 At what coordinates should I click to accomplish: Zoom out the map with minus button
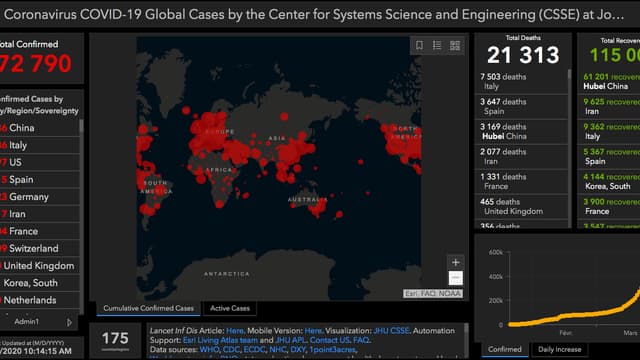[x=456, y=278]
